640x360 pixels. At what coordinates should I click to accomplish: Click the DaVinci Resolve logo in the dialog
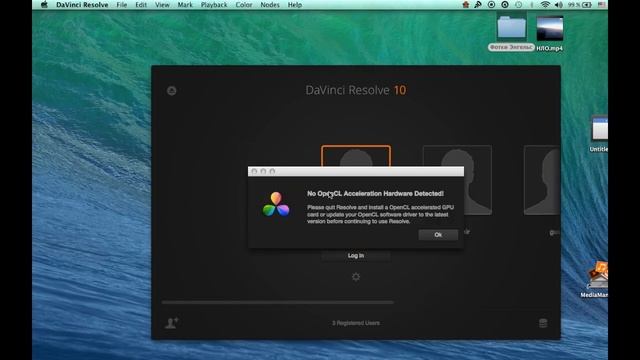coord(276,204)
